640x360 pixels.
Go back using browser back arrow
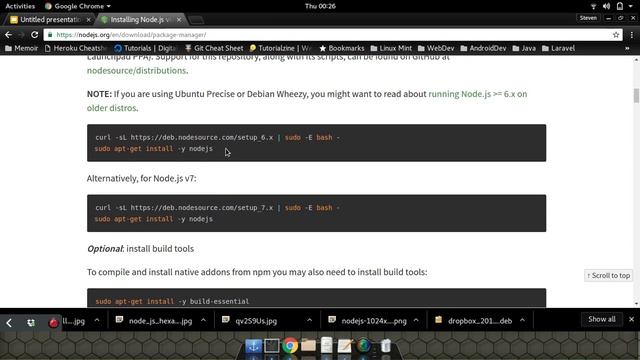click(8, 35)
